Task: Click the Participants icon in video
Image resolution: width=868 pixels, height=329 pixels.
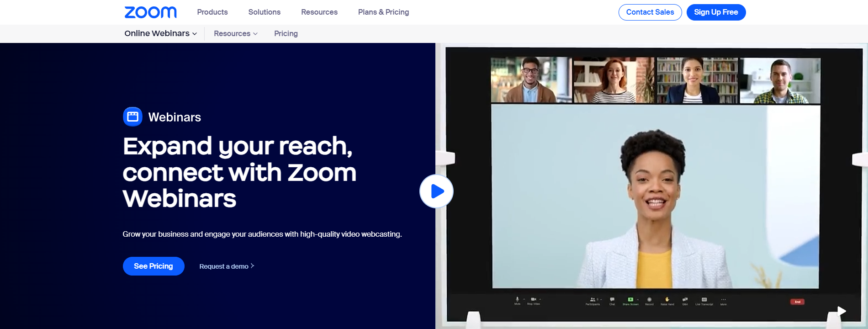Action: point(593,300)
